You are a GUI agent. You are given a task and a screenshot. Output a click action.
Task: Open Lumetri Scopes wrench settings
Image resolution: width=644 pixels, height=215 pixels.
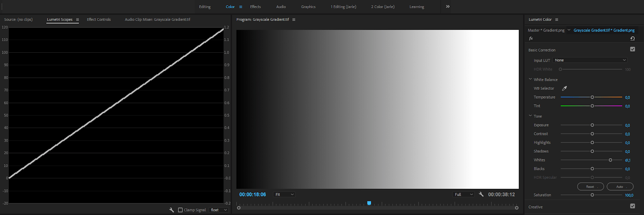tap(171, 210)
